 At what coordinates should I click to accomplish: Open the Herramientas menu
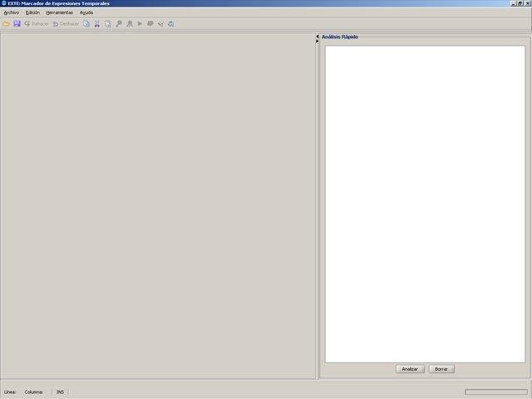(x=59, y=12)
